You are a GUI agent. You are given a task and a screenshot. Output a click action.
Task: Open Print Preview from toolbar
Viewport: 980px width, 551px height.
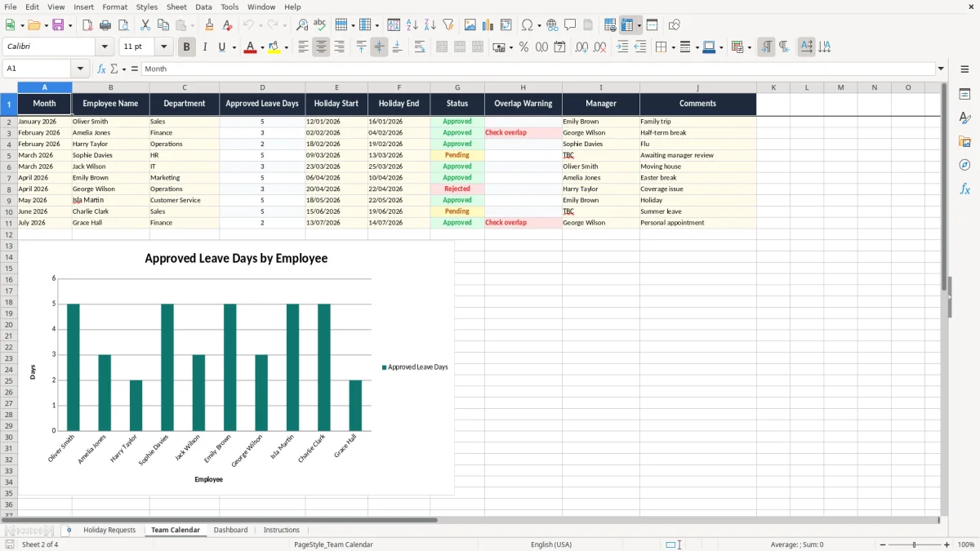point(123,25)
